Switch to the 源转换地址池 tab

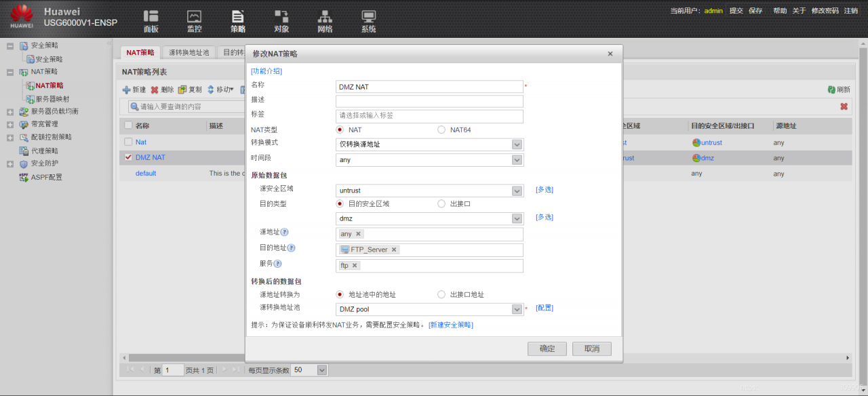(x=188, y=51)
